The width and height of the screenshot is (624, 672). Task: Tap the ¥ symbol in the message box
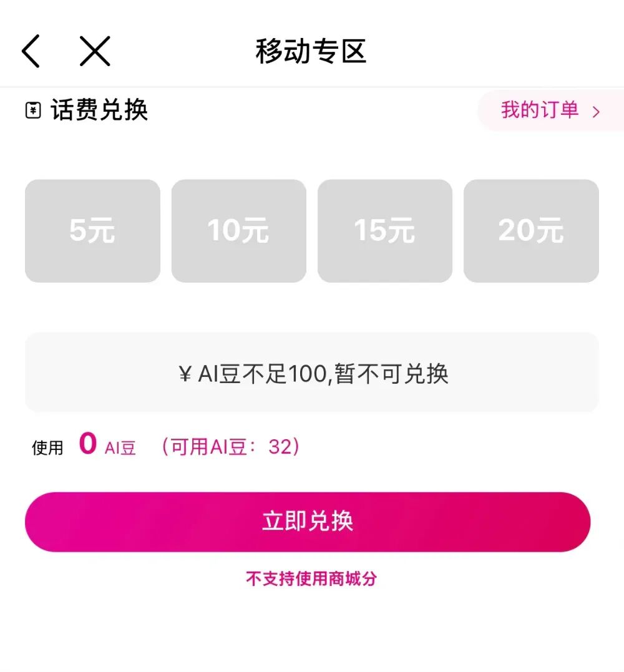pos(185,375)
